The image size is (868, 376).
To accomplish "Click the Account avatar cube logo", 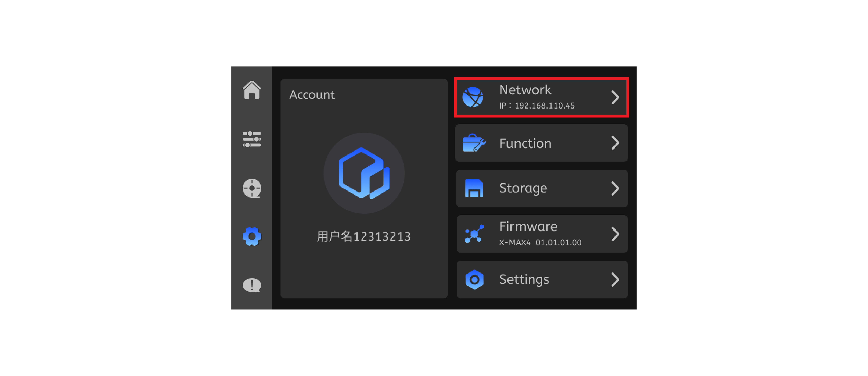I will point(364,173).
